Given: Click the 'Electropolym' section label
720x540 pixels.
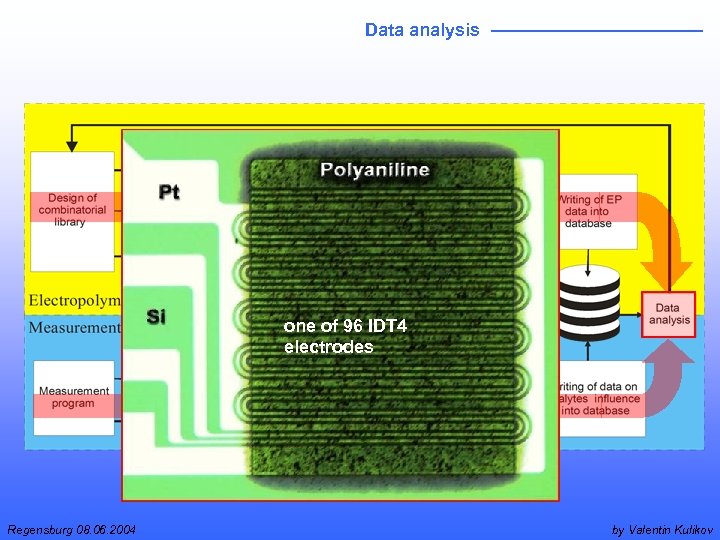Looking at the screenshot, I should click(75, 301).
